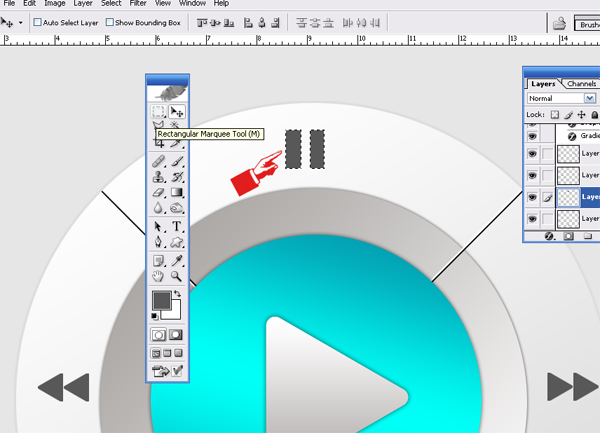Switch to the Layers tab

[x=543, y=83]
